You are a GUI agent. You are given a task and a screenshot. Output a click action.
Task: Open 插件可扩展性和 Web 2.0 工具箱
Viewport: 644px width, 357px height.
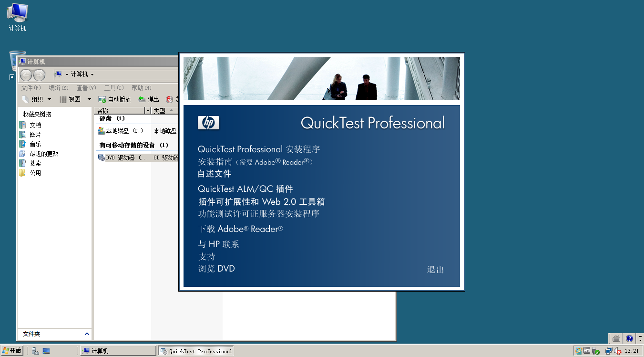click(x=262, y=202)
